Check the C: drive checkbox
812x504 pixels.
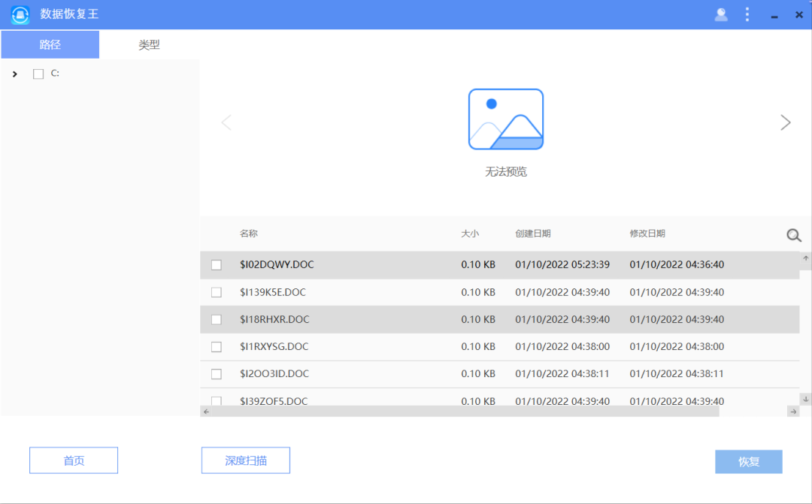pyautogui.click(x=38, y=74)
